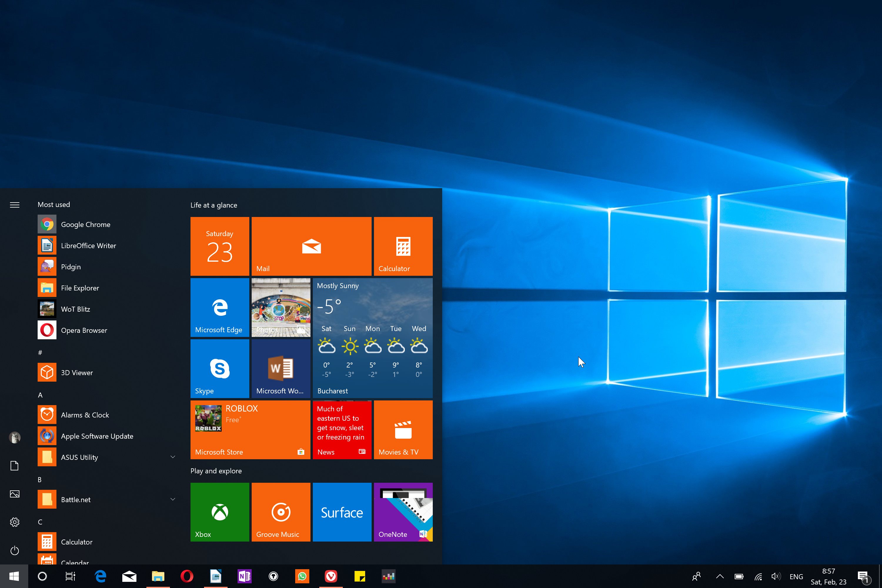The width and height of the screenshot is (882, 588).
Task: Open Pidgin messaging app
Action: [71, 266]
